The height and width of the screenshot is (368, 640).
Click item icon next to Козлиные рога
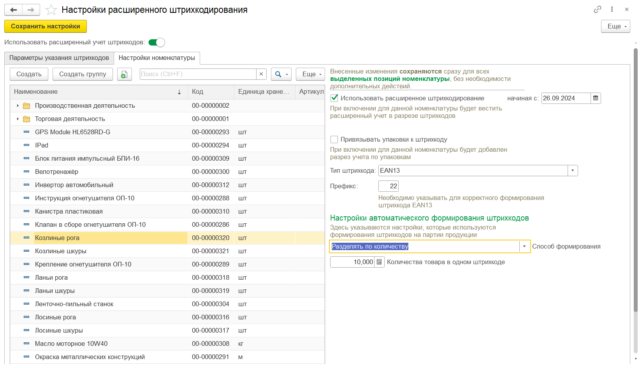[x=27, y=238]
